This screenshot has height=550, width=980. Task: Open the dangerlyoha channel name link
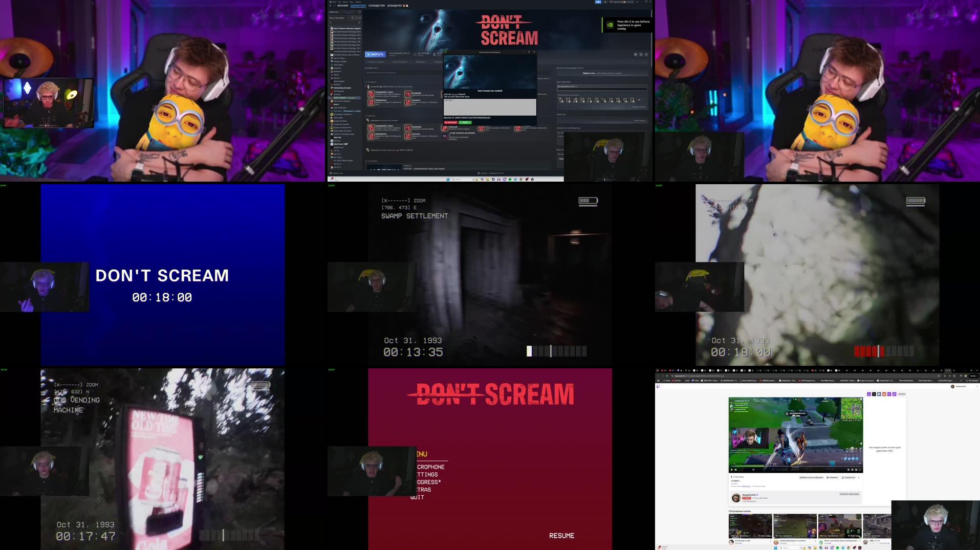tap(749, 495)
